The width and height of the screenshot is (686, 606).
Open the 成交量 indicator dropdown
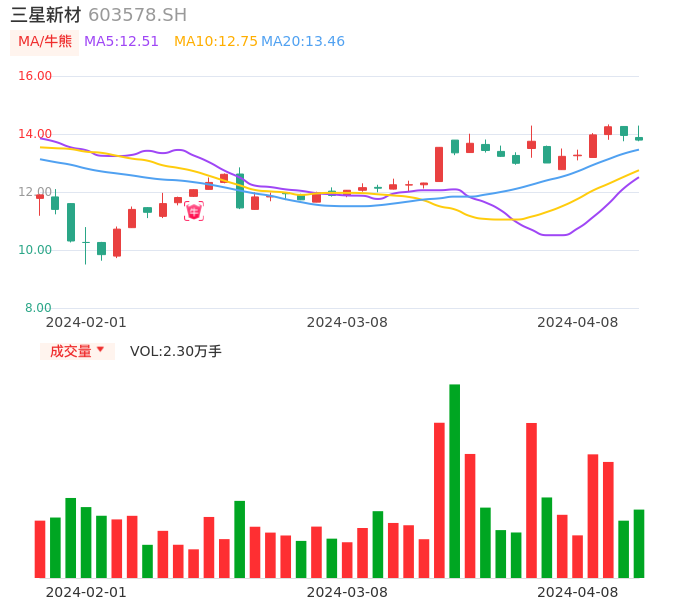77,351
